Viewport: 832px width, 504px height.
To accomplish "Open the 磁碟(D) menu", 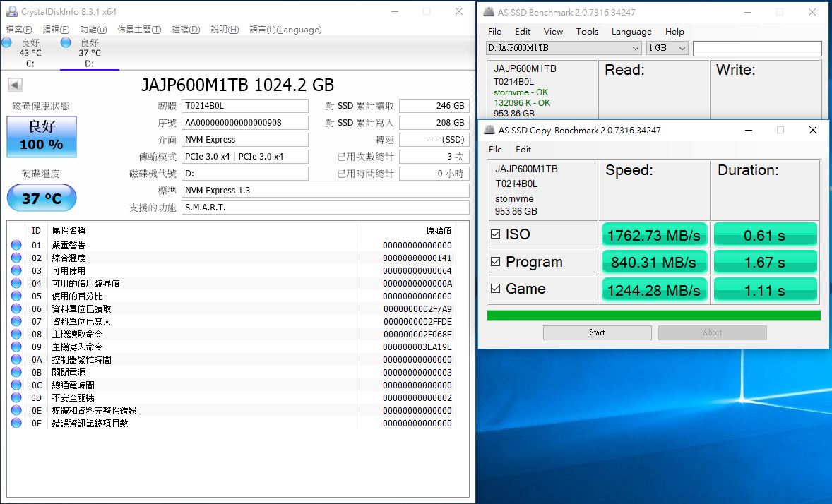I will point(186,30).
